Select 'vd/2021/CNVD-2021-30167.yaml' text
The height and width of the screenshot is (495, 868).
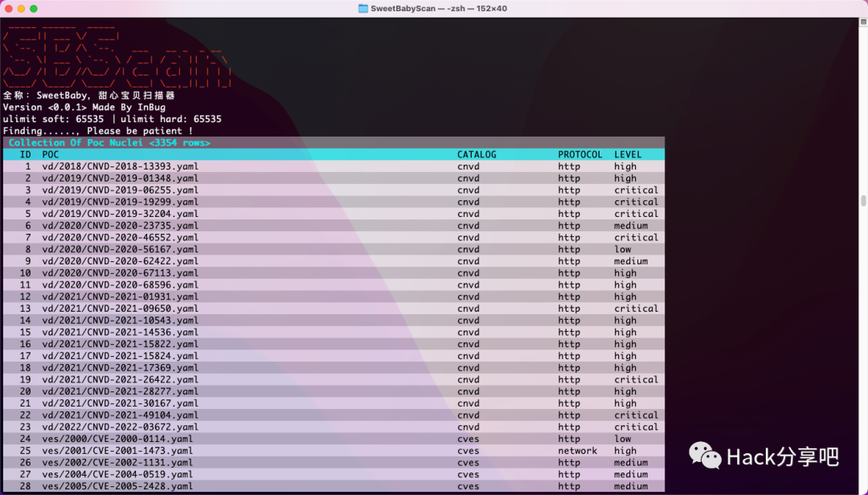click(120, 403)
